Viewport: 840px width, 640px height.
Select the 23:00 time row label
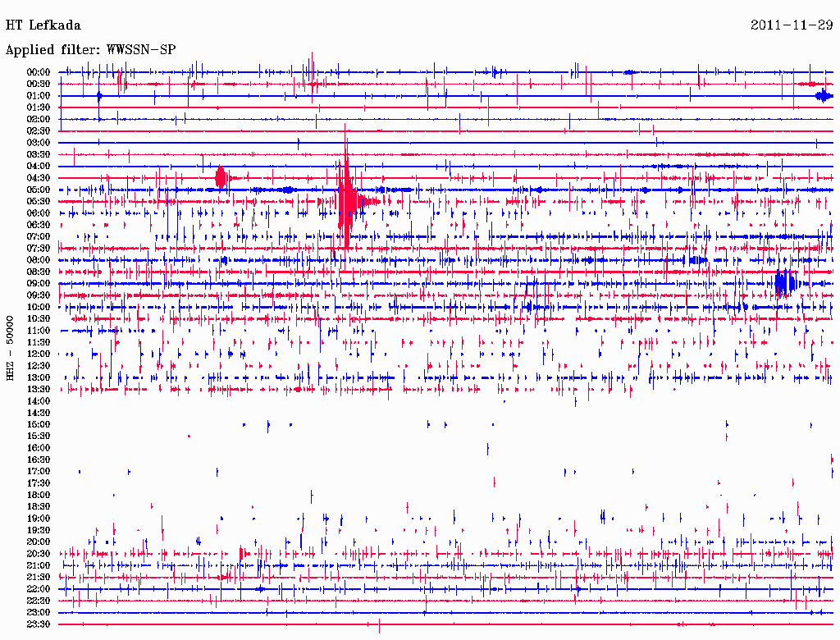tap(39, 613)
